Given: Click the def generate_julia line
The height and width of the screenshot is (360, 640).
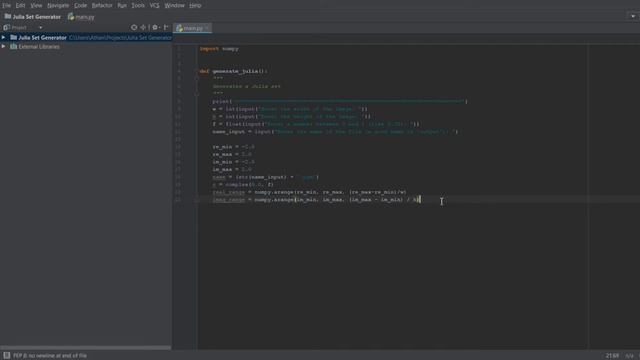Looking at the screenshot, I should (x=233, y=71).
